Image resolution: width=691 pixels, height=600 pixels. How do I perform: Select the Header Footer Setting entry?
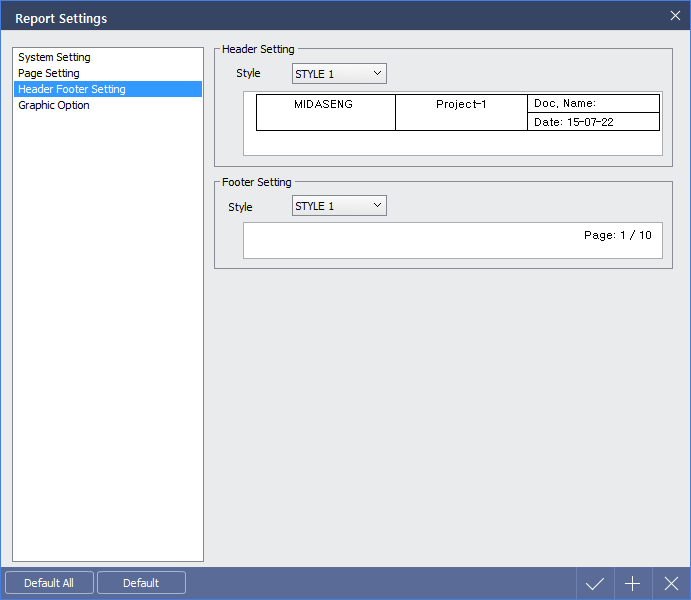pyautogui.click(x=72, y=90)
